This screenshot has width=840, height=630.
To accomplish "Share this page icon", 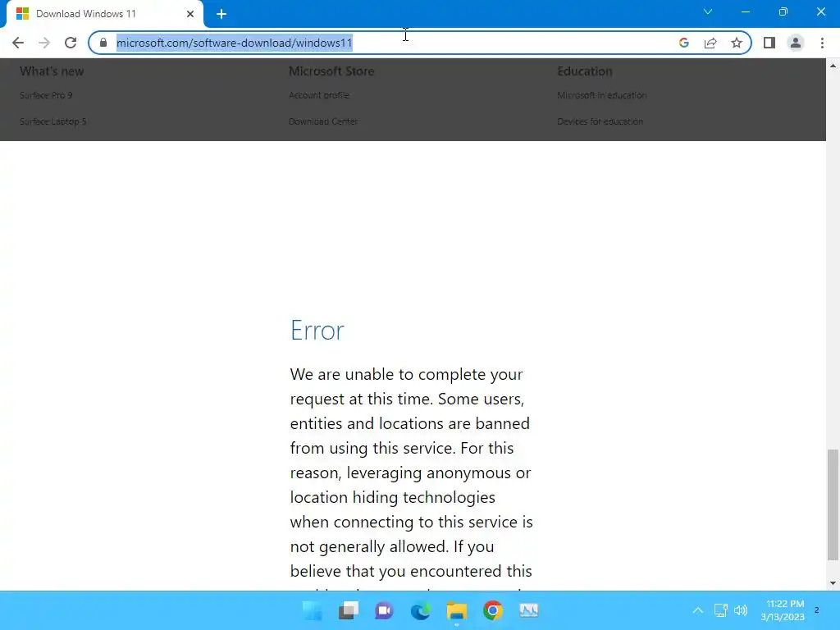I will [x=710, y=43].
